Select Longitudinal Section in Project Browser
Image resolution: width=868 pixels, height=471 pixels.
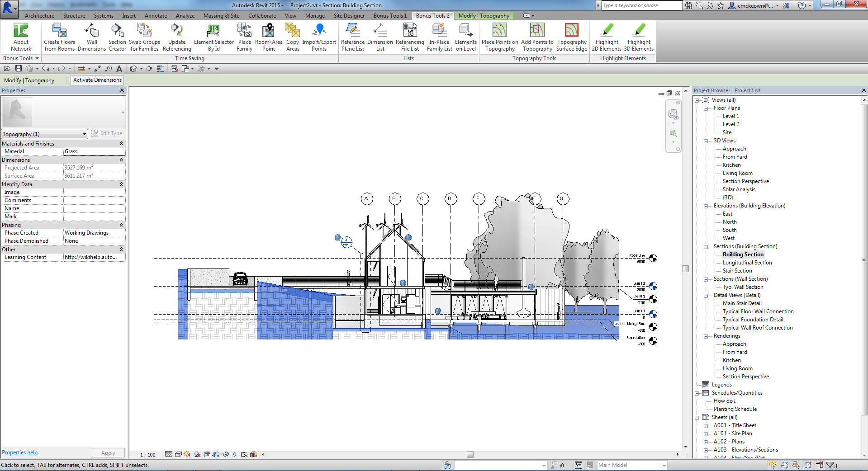[x=747, y=262]
